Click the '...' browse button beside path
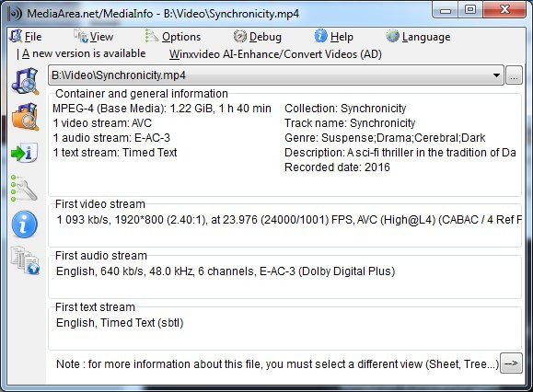 pos(514,75)
